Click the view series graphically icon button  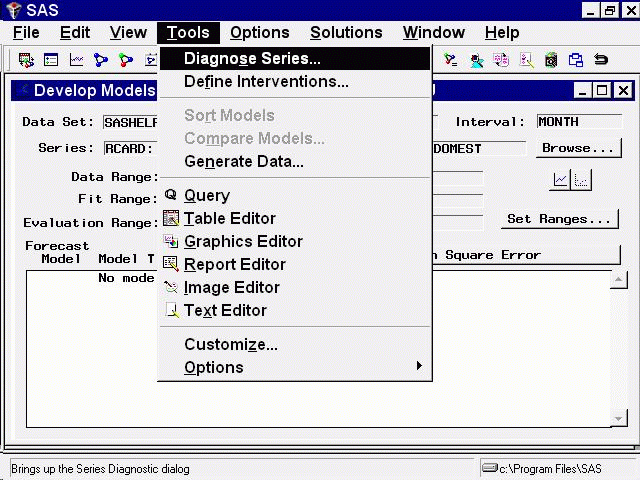pyautogui.click(x=560, y=180)
